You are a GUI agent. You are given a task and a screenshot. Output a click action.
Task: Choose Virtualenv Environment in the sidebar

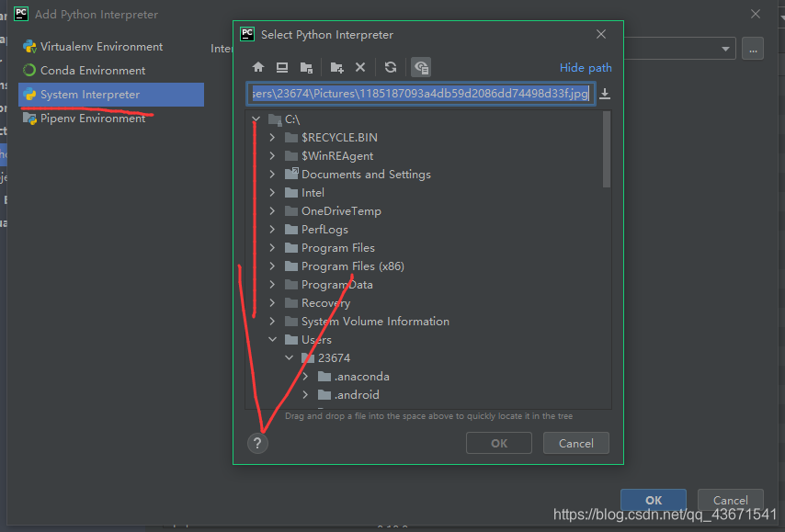tap(111, 47)
